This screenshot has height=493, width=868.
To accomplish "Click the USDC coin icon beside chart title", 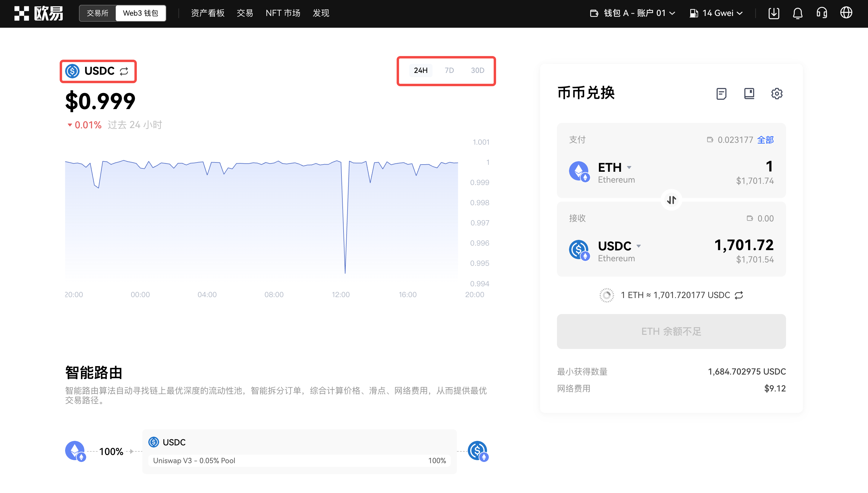I will click(x=72, y=71).
